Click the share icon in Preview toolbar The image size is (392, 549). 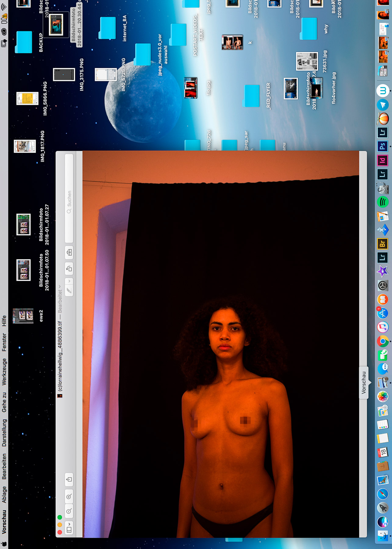tap(69, 479)
